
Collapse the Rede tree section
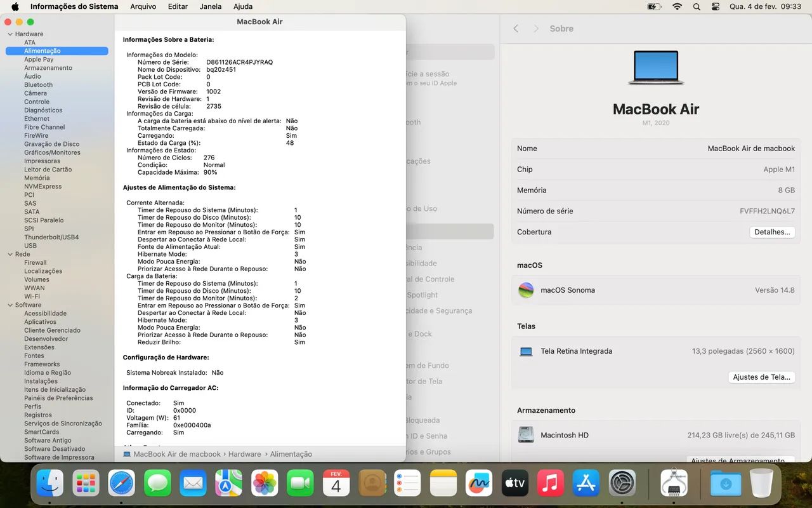coord(10,254)
